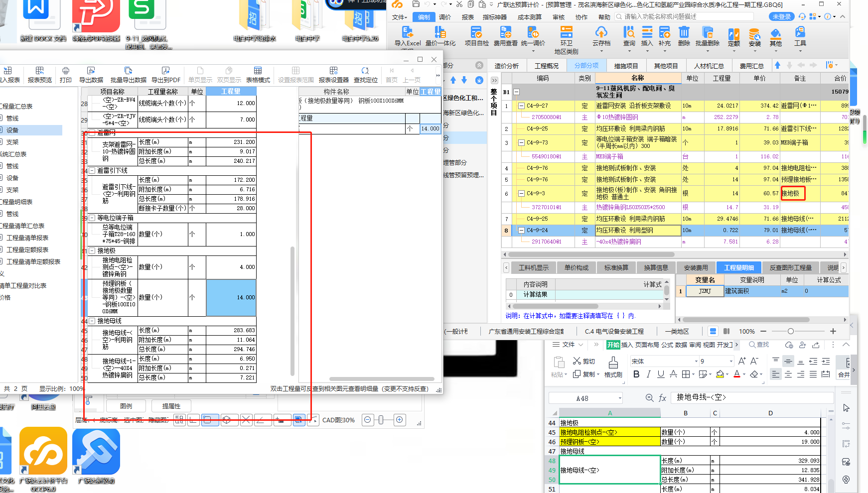Open the cell name box A48 dropdown
868x493 pixels.
click(620, 398)
